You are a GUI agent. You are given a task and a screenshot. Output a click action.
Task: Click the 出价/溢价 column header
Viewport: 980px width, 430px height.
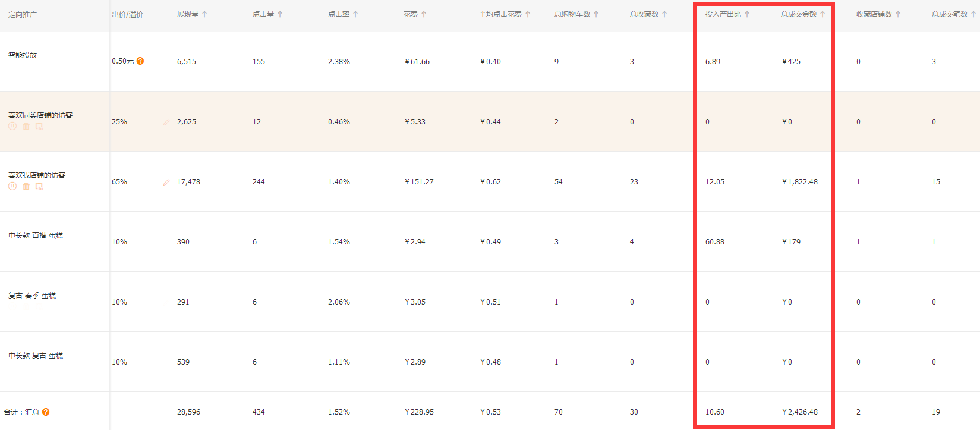(x=127, y=14)
